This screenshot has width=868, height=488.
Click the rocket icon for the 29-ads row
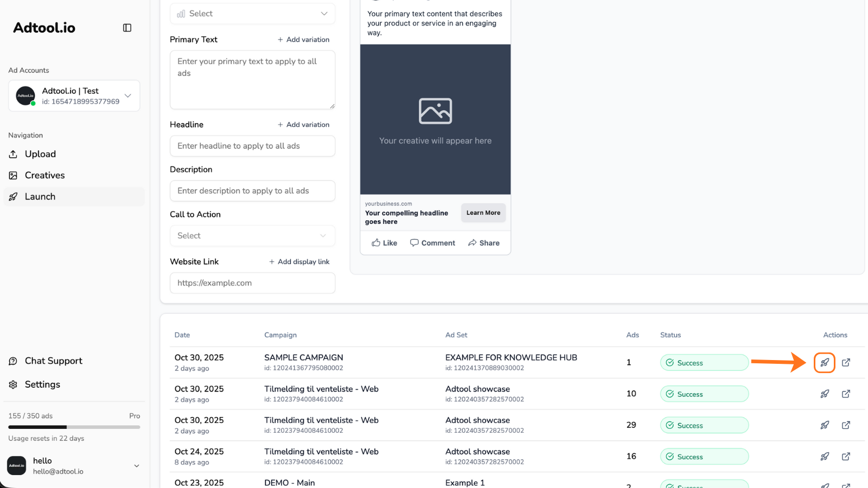(x=825, y=425)
